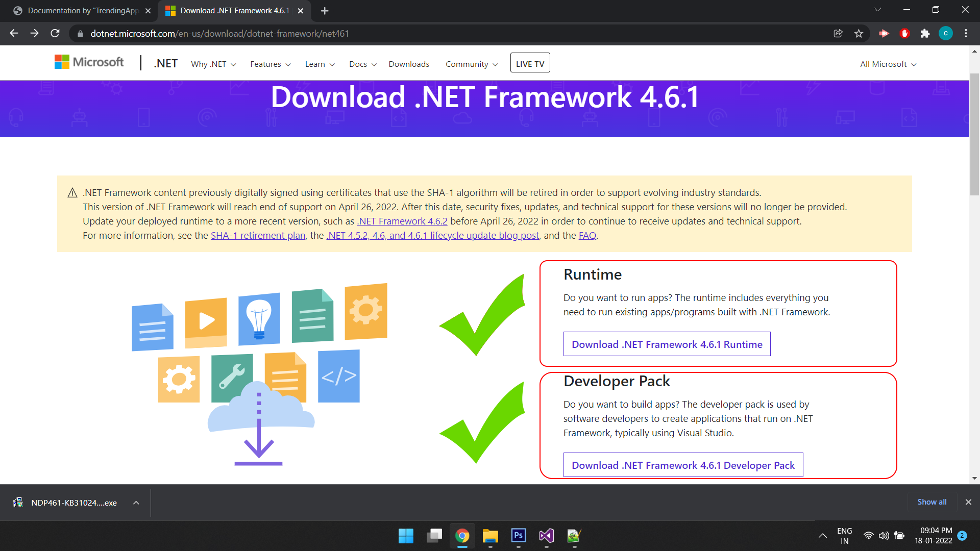Click the red ad-blocker extension icon

coord(904,33)
